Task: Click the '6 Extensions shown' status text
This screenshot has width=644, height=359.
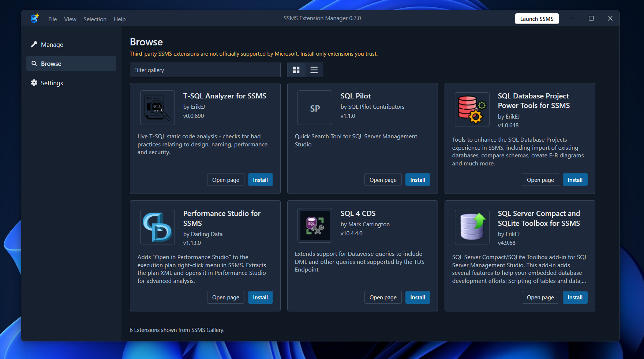Action: (177, 330)
